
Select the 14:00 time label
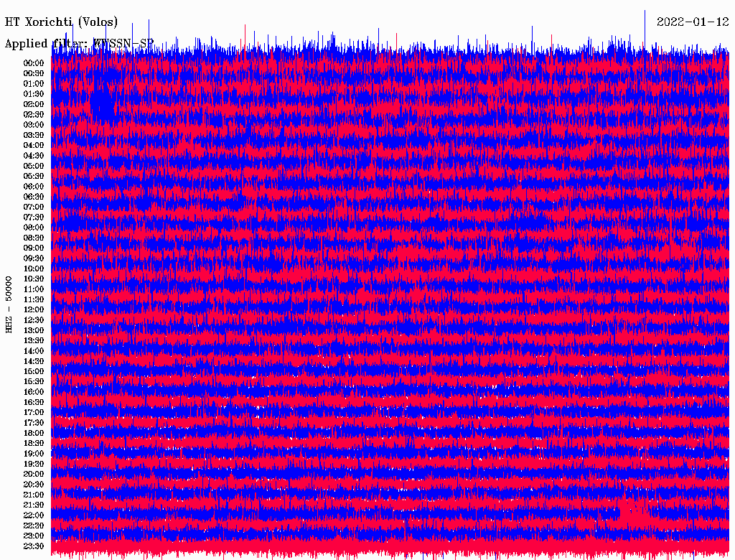click(x=34, y=351)
